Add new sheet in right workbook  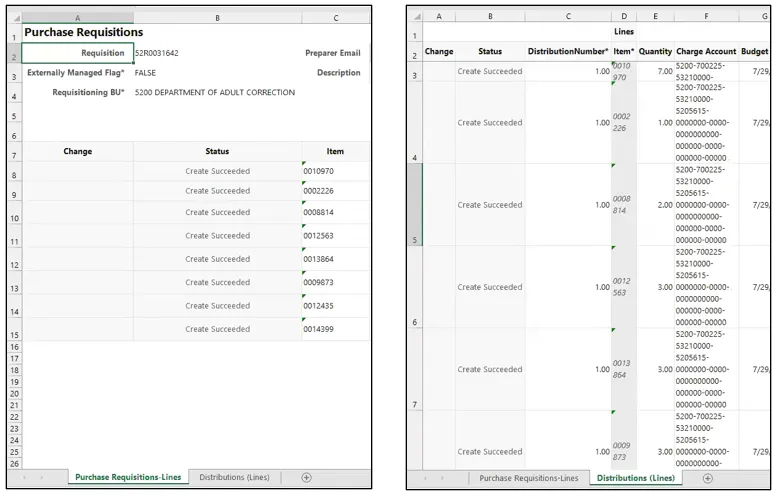pos(708,478)
